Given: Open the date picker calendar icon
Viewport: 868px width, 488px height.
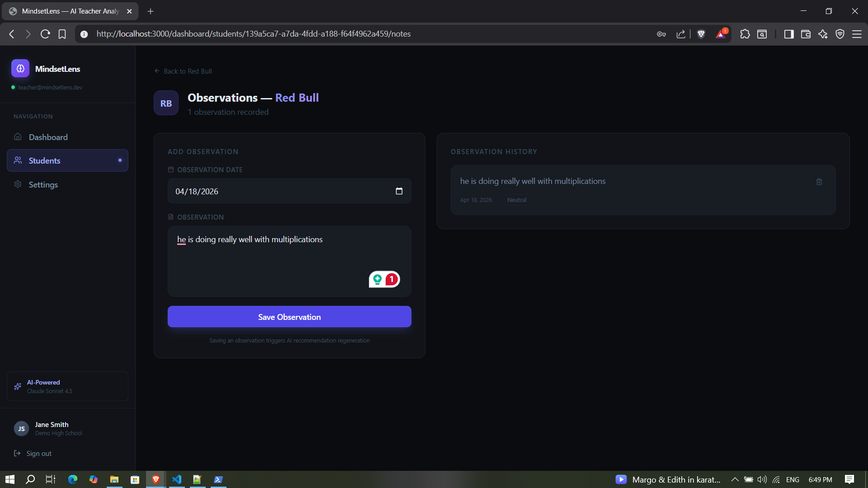Looking at the screenshot, I should (x=399, y=191).
